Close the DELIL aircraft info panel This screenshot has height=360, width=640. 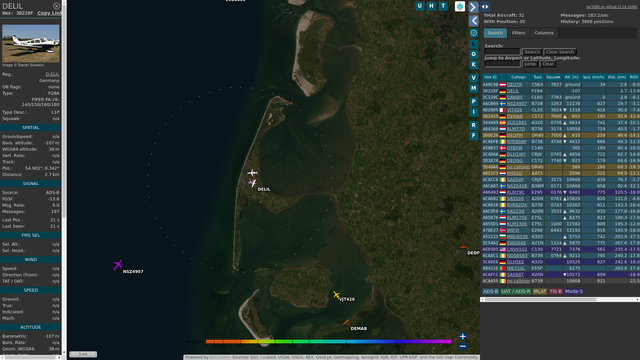click(x=56, y=6)
